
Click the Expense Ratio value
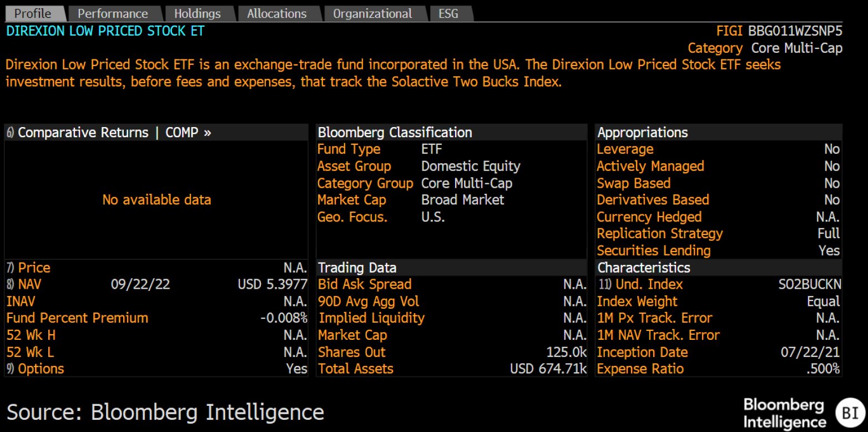point(822,369)
